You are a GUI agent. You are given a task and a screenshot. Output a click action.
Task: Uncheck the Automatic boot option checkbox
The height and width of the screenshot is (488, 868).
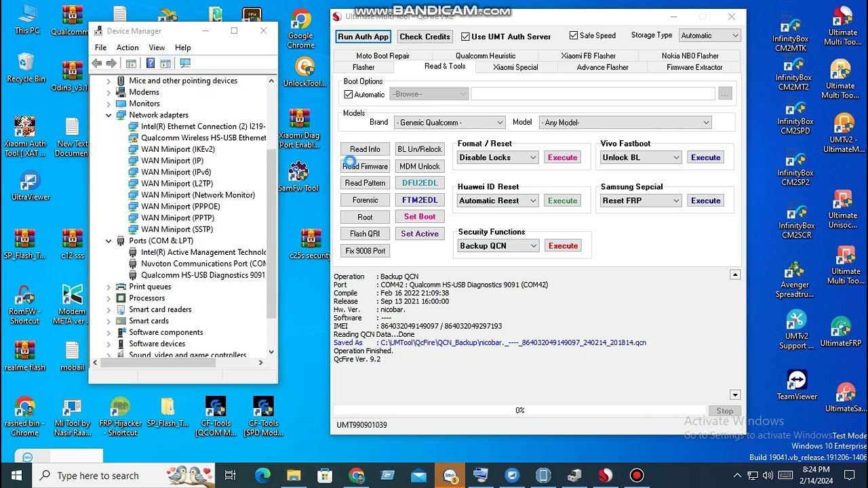coord(349,94)
